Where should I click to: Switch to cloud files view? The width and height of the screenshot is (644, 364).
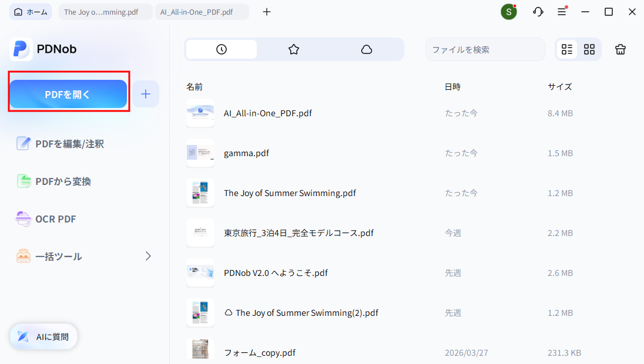pos(367,49)
